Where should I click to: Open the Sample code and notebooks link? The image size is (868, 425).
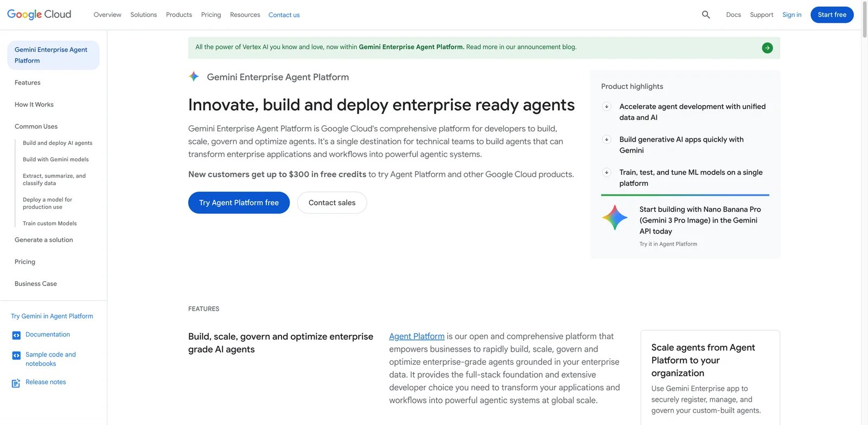[50, 359]
